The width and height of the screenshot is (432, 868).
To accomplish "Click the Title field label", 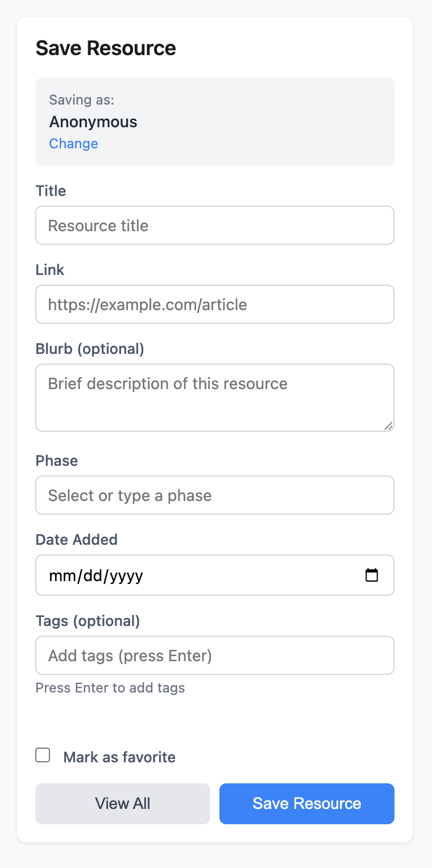I will tap(51, 191).
